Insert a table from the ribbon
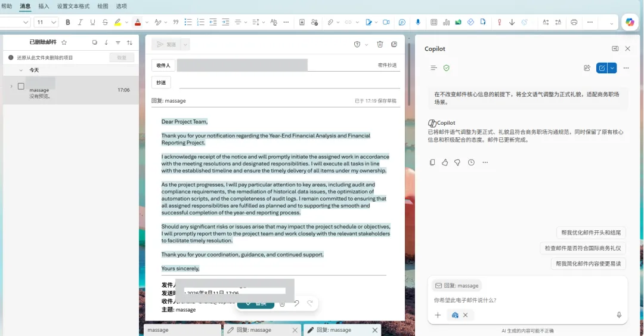This screenshot has width=644, height=336. tap(434, 22)
